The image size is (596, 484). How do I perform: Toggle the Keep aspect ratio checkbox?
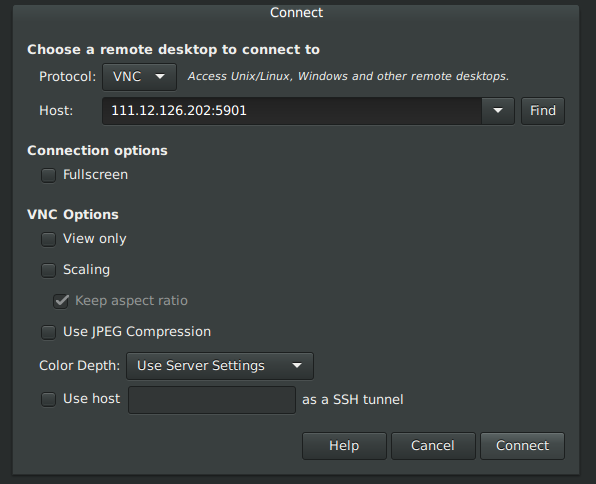pos(61,301)
